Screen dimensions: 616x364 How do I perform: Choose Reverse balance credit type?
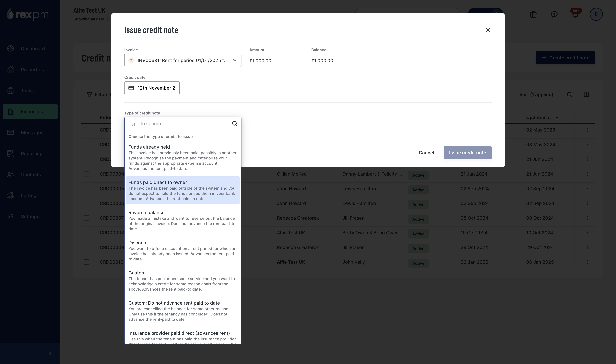click(x=183, y=220)
